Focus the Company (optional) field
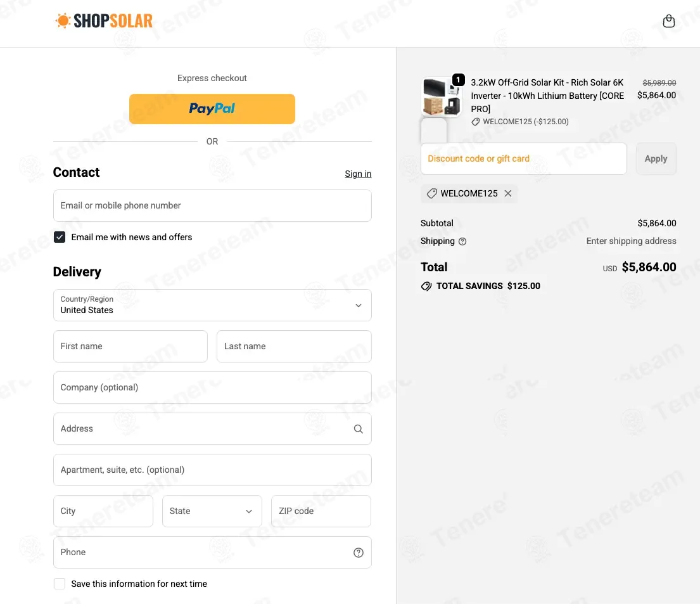The image size is (700, 604). (x=212, y=387)
